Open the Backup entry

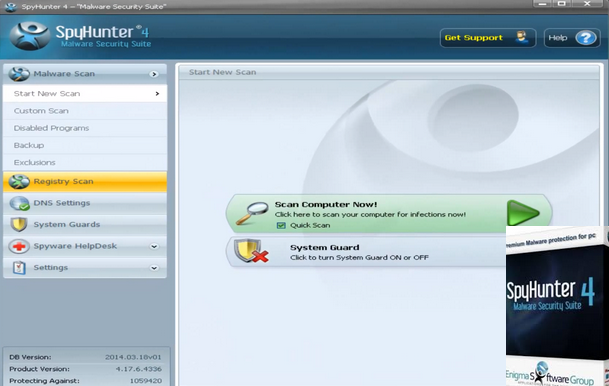(85, 145)
